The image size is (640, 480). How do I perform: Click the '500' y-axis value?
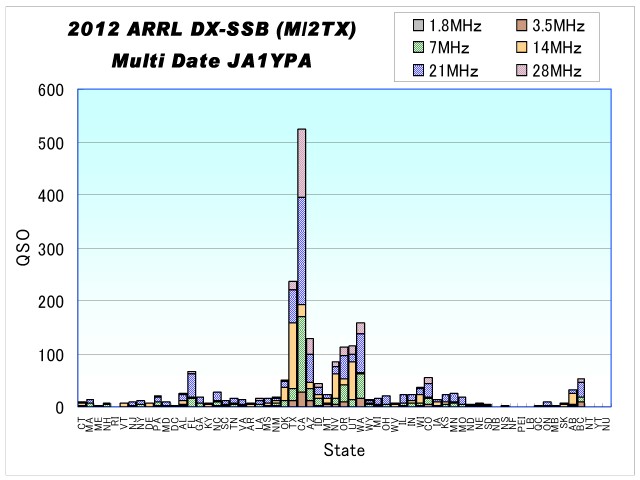(x=51, y=143)
